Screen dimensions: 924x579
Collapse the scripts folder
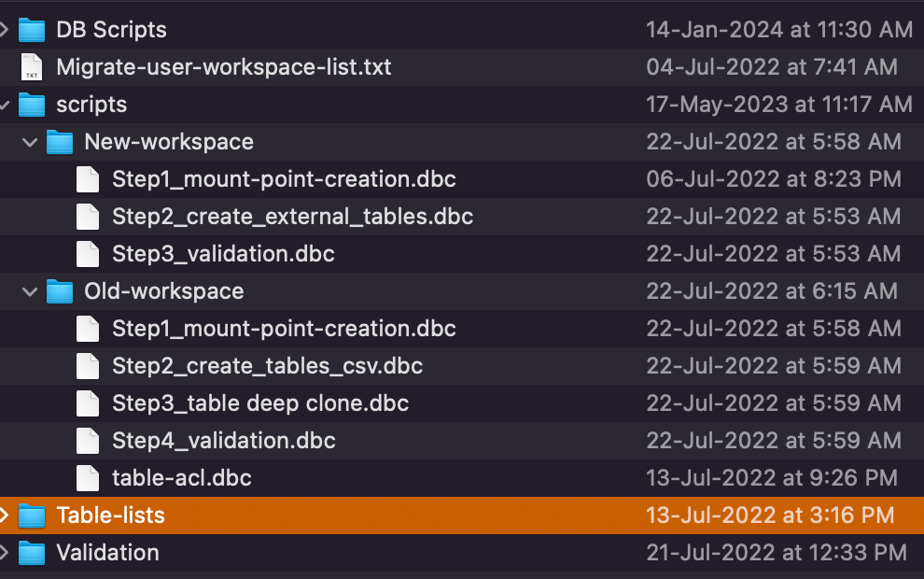pyautogui.click(x=3, y=104)
